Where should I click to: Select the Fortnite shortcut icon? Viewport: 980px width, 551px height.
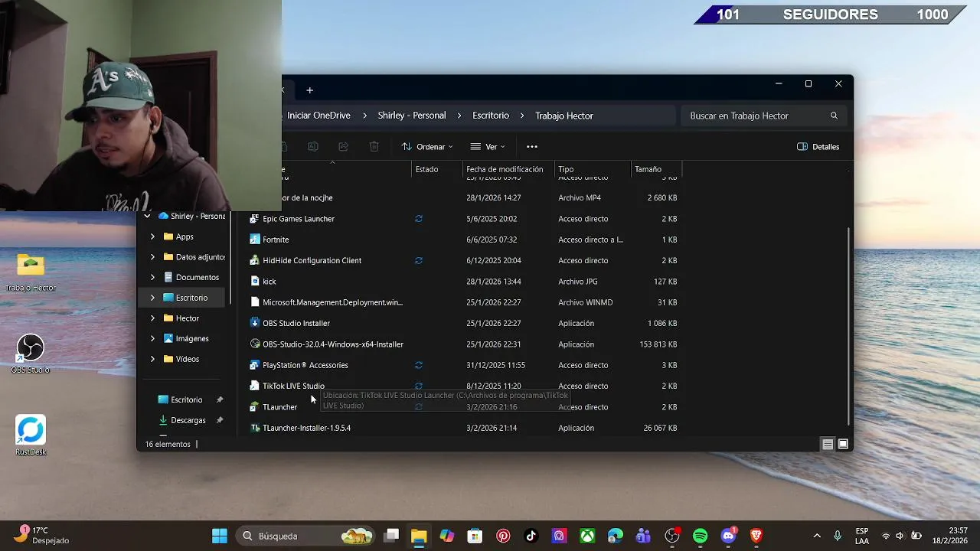[x=255, y=240]
